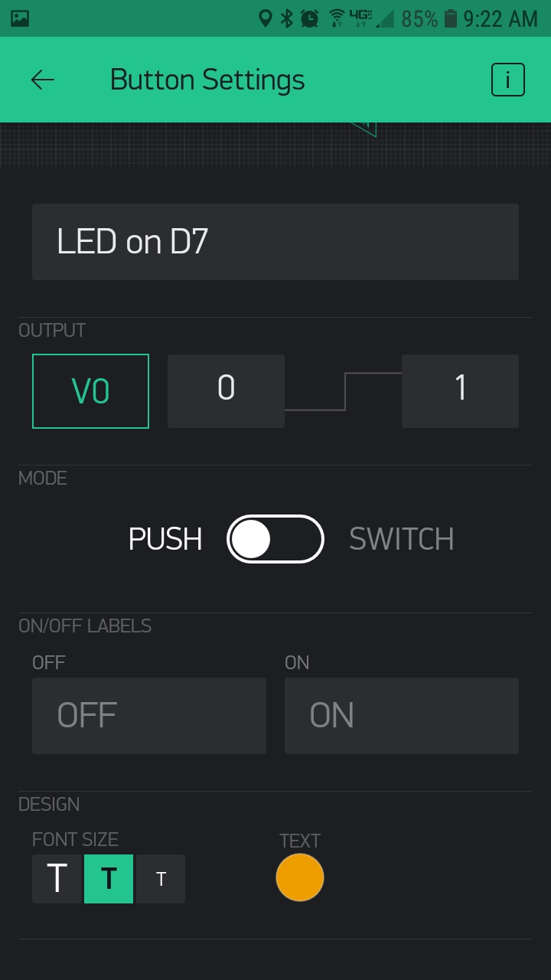The height and width of the screenshot is (980, 551).
Task: Go back using the arrow icon
Action: pyautogui.click(x=43, y=80)
